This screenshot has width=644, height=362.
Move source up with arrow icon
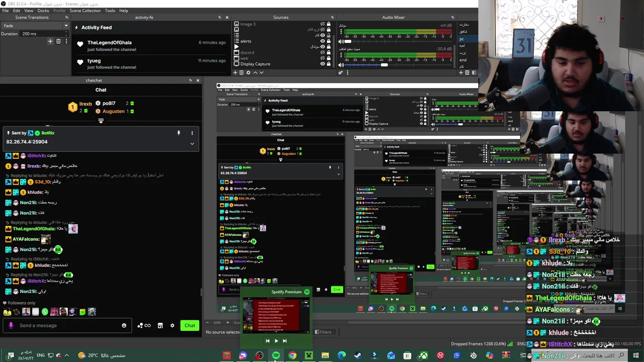coord(255,72)
